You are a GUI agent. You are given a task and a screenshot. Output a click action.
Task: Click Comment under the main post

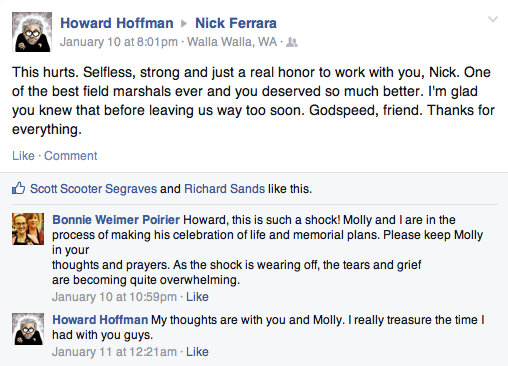(x=71, y=156)
